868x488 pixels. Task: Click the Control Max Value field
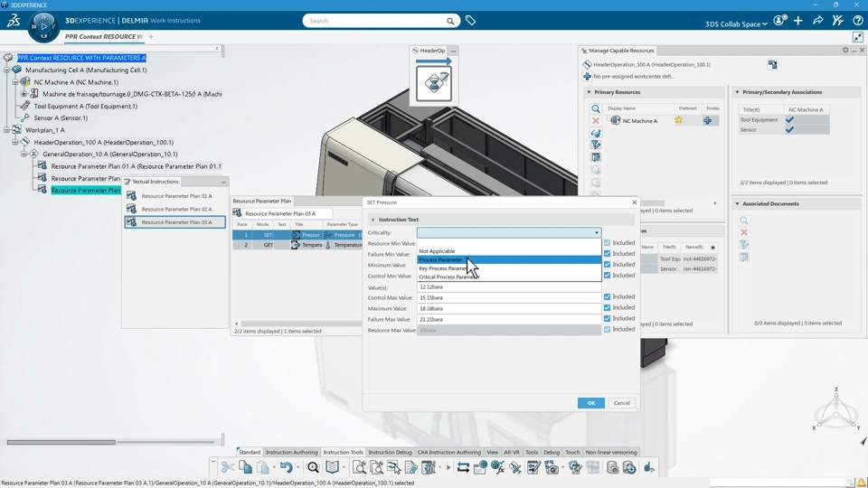(509, 297)
